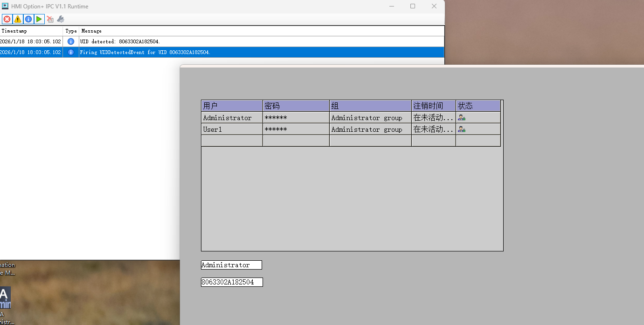Click User1's Administrator group cell
The height and width of the screenshot is (325, 644).
pos(370,129)
